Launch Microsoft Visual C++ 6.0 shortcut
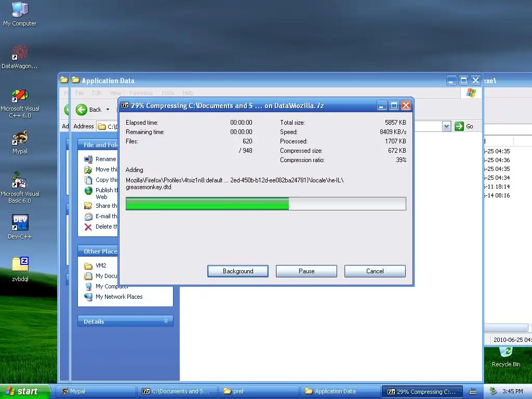The image size is (532, 399). coord(20,103)
